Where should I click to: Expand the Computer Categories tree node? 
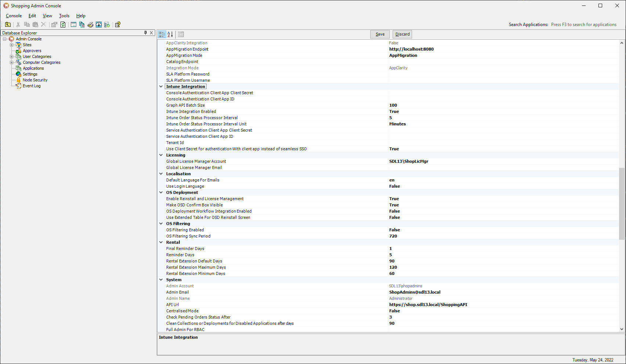[x=11, y=62]
